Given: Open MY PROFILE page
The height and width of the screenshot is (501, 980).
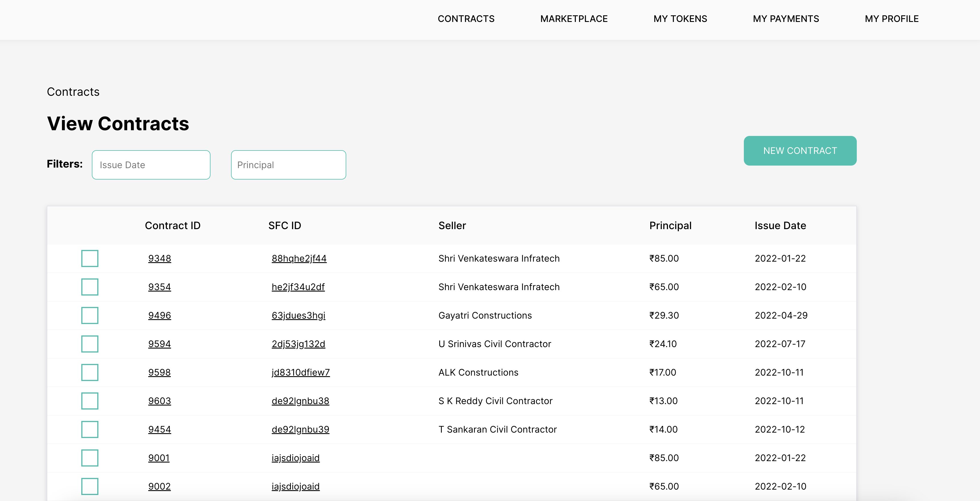Looking at the screenshot, I should tap(892, 19).
